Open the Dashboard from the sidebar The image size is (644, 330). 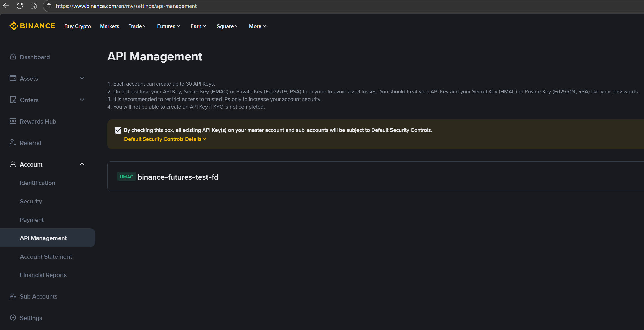(x=35, y=57)
